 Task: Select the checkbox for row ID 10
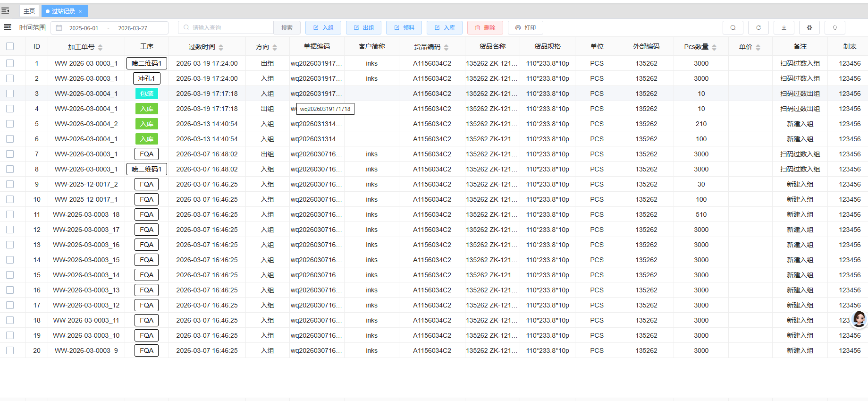[x=10, y=199]
